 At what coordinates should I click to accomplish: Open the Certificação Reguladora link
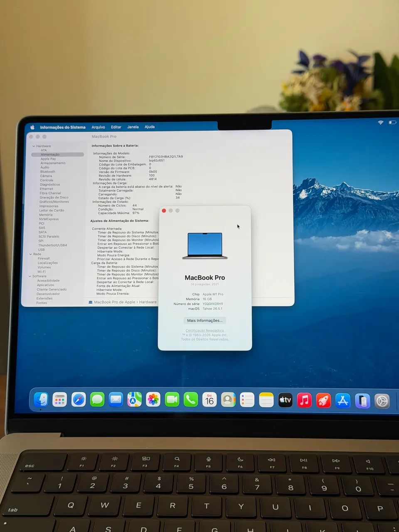(x=204, y=330)
